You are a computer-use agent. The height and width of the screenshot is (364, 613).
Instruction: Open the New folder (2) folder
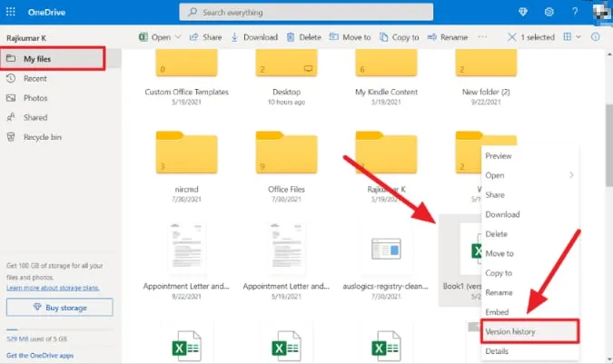click(486, 78)
